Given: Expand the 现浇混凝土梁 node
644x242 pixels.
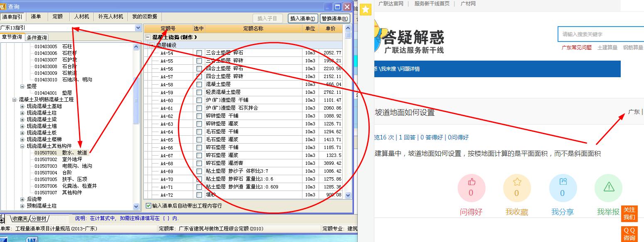Looking at the screenshot, I should point(22,120).
